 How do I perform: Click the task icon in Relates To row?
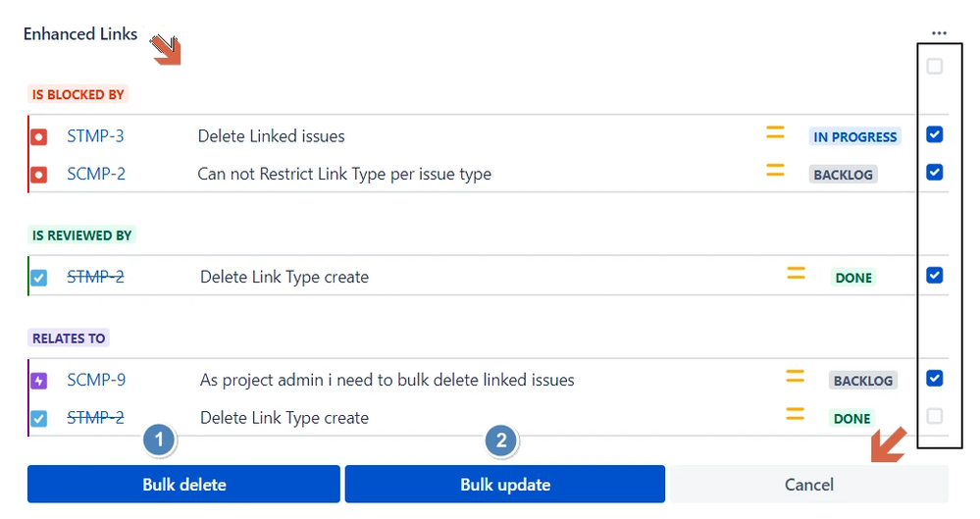point(39,419)
